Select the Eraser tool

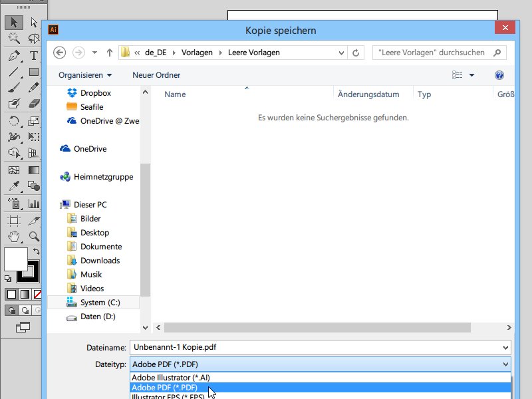(33, 104)
